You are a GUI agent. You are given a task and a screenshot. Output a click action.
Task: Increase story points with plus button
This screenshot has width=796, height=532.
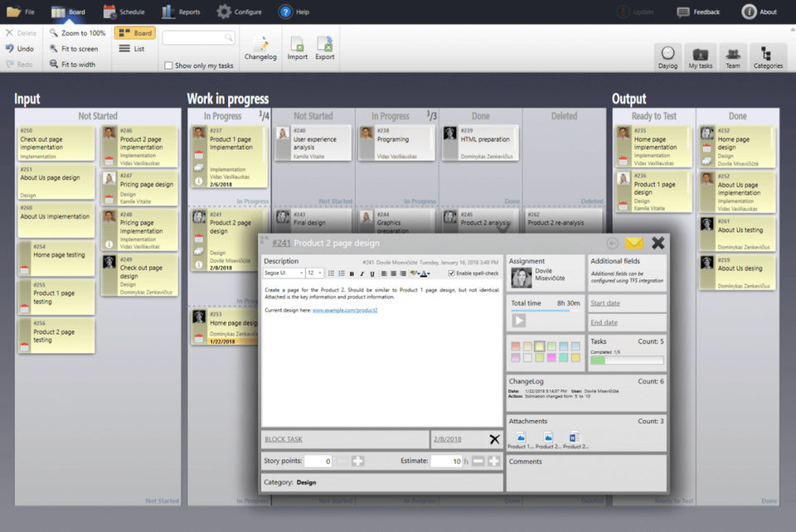[x=358, y=461]
